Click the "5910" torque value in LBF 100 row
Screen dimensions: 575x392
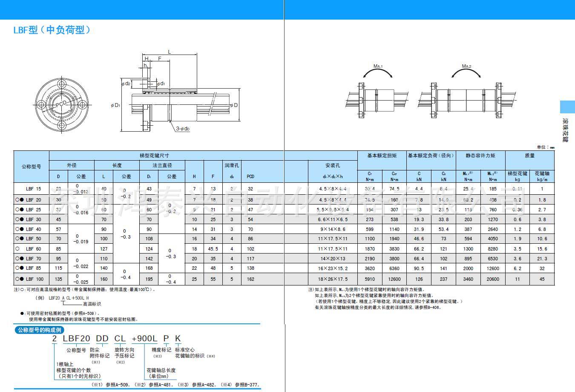pyautogui.click(x=370, y=280)
